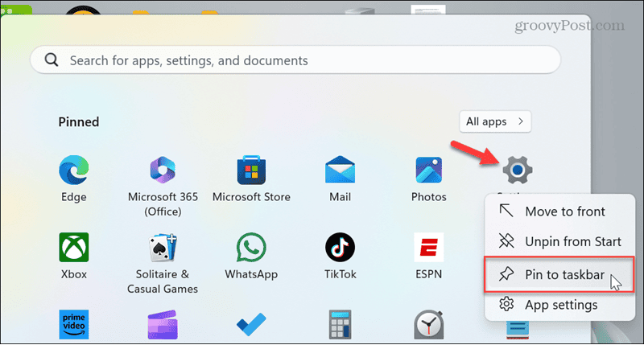Click the Search for apps input field

(x=295, y=60)
